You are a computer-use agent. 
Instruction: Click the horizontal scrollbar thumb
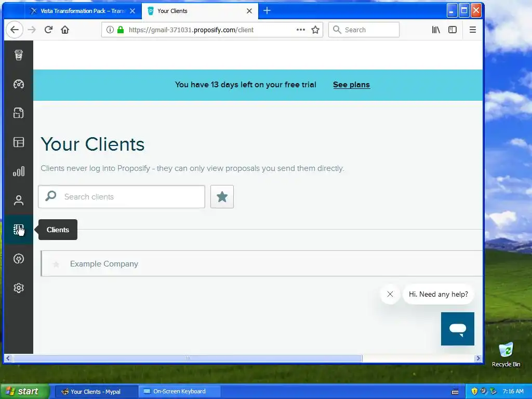tap(187, 358)
